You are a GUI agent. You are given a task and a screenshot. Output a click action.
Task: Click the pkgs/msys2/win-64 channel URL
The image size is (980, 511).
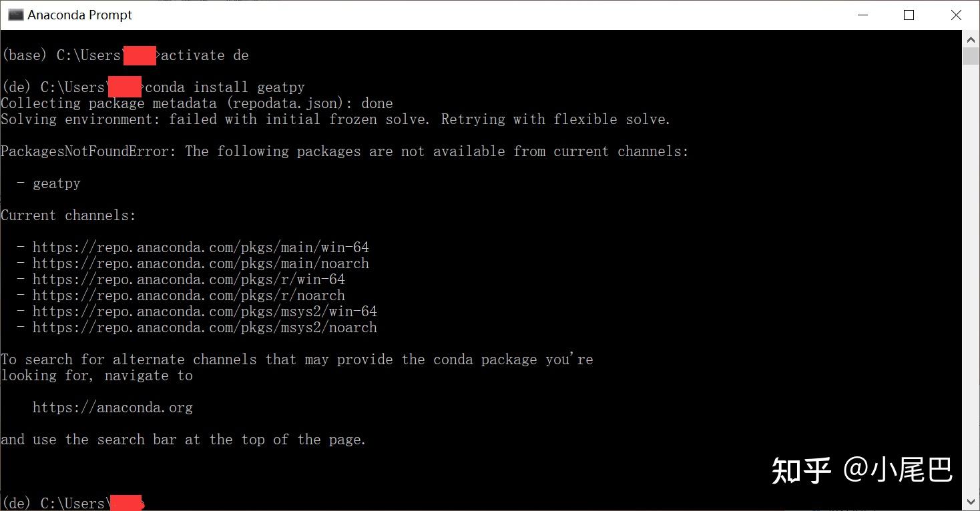tap(204, 312)
